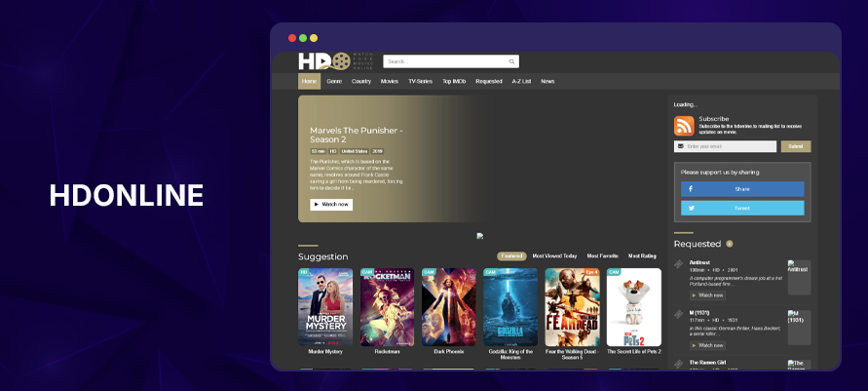Open the Country menu
Viewport: 868px width, 391px height.
(x=360, y=81)
